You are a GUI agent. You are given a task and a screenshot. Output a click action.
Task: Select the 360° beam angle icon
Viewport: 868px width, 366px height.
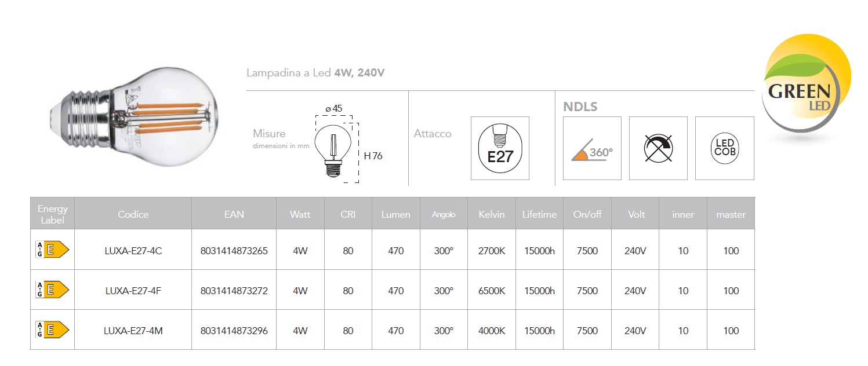(592, 148)
